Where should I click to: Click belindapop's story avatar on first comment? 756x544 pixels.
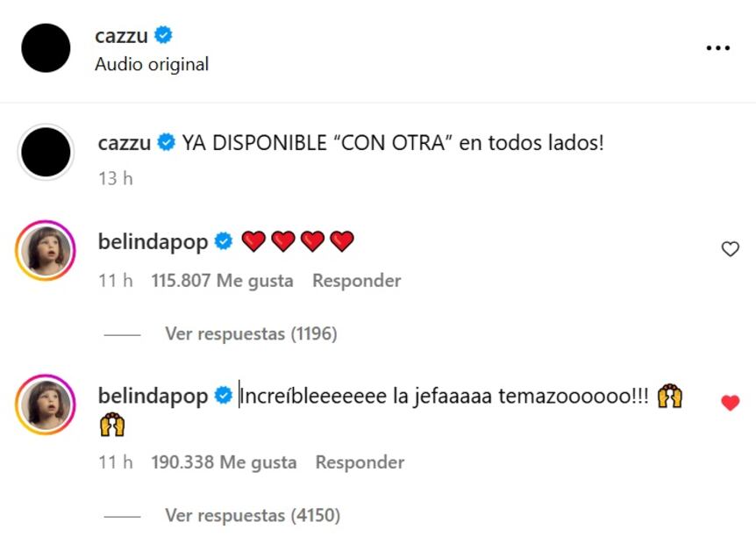tap(45, 249)
